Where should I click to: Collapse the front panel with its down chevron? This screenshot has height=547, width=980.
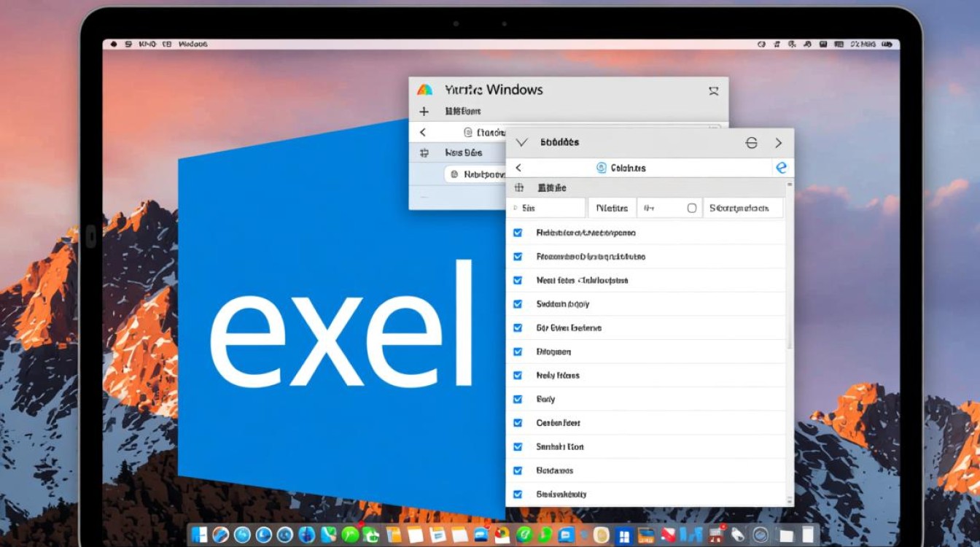click(521, 142)
